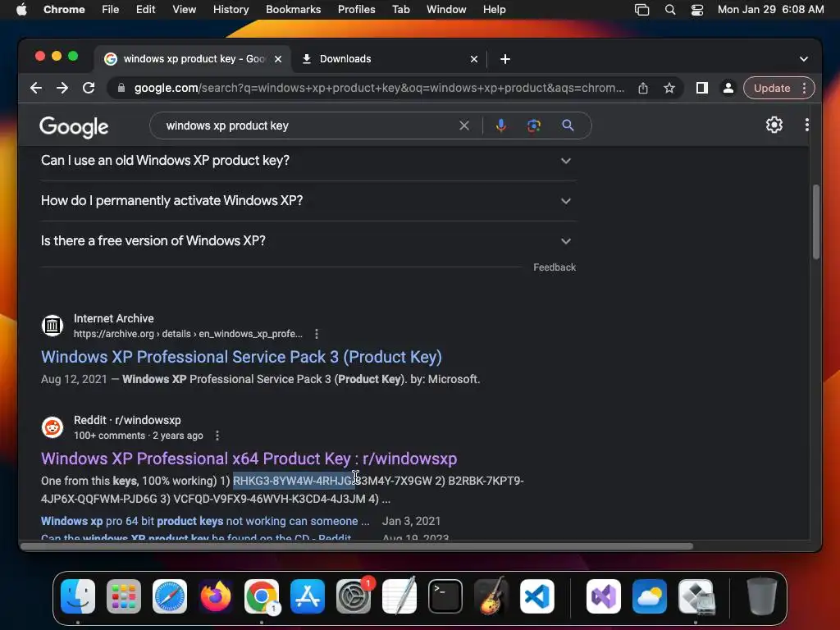Open Windows XP Professional x64 Product Key result

point(249,459)
